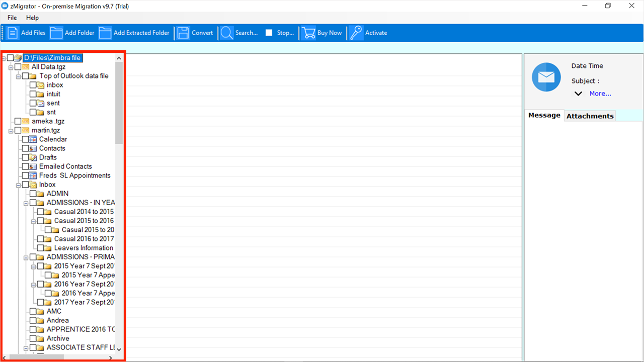Switch to the Message tab
The image size is (644, 362).
(x=544, y=115)
